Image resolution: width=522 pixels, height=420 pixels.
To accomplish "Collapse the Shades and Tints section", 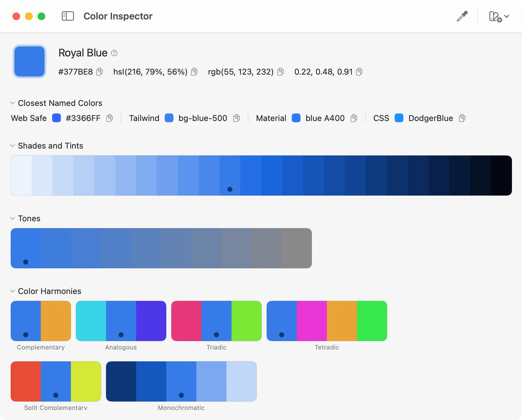I will tap(12, 145).
